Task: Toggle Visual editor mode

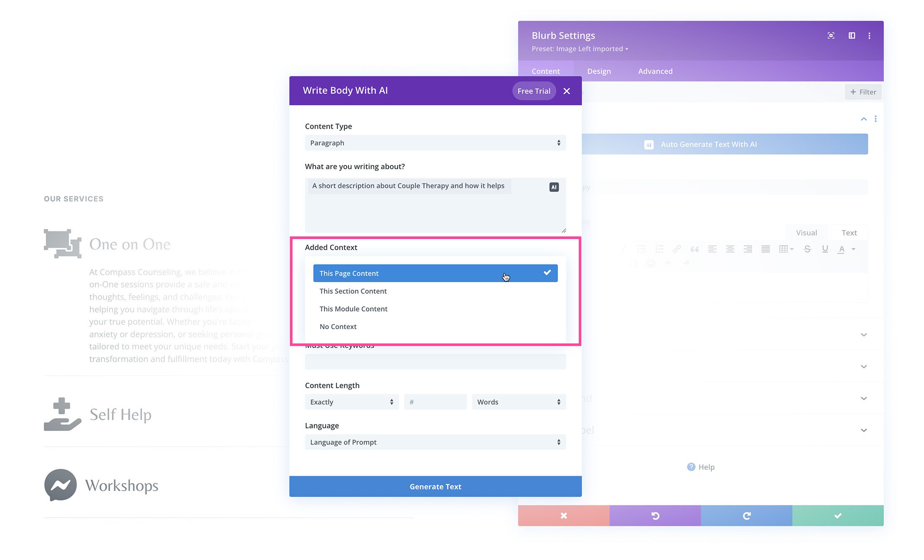Action: [808, 232]
